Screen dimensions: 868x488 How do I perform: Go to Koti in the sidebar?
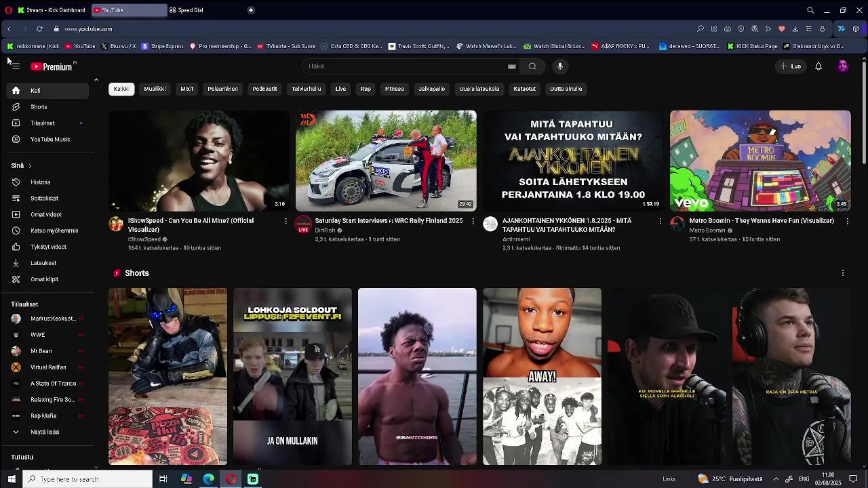(47, 90)
